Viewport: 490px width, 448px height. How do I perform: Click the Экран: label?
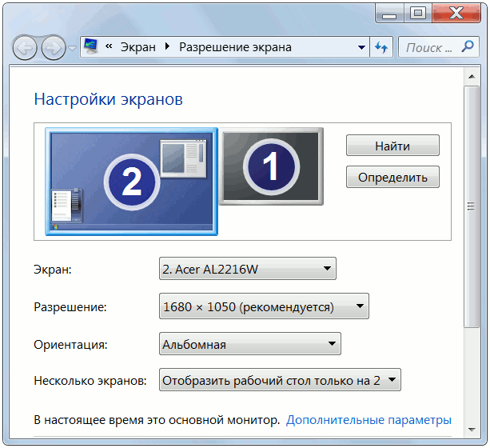point(53,270)
